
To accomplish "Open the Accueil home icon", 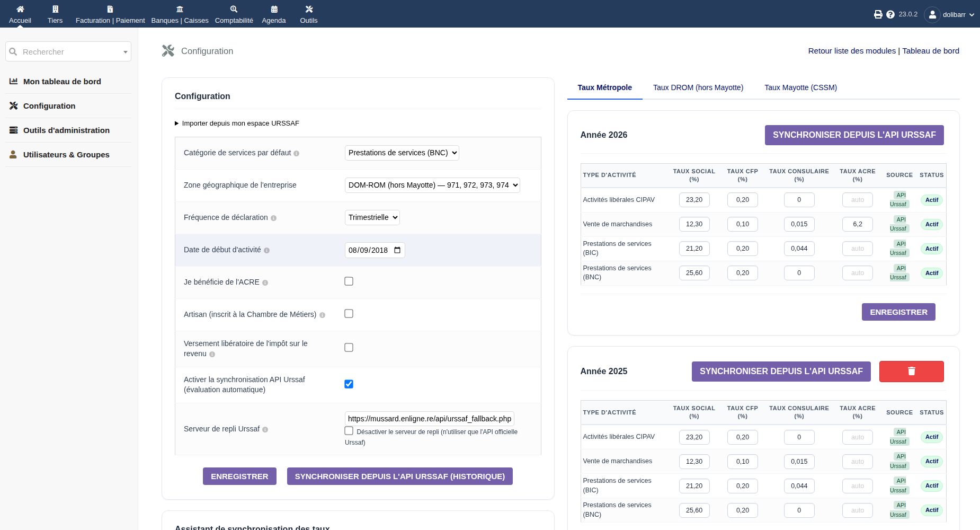I will coord(20,9).
